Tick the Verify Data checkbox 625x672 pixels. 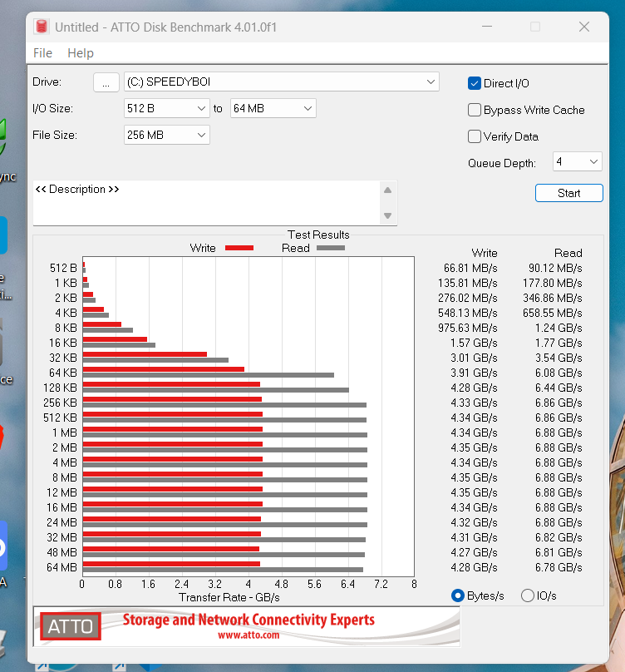475,136
